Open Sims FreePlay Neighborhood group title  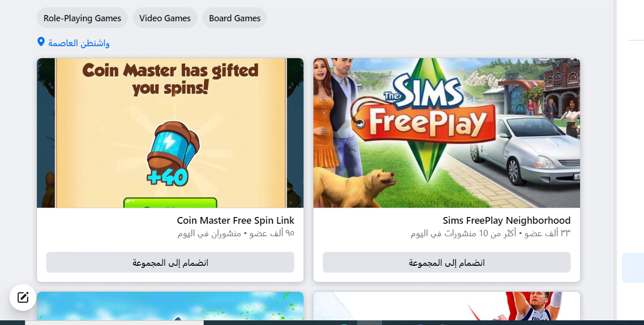coord(507,220)
